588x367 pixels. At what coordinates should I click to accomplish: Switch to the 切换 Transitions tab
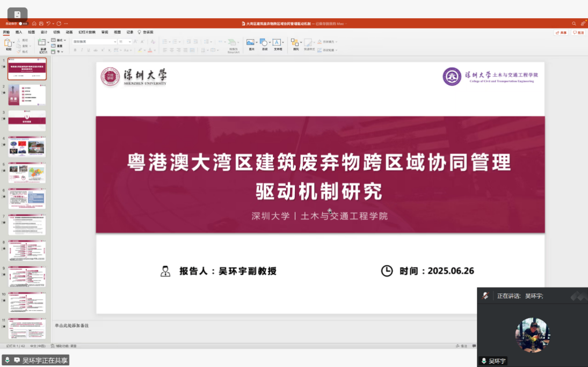click(56, 32)
